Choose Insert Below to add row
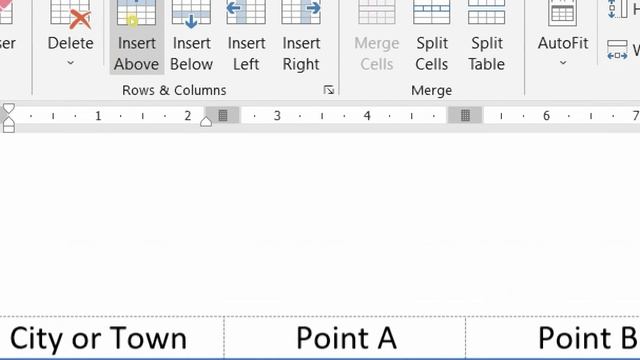Image resolution: width=640 pixels, height=360 pixels. 191,37
